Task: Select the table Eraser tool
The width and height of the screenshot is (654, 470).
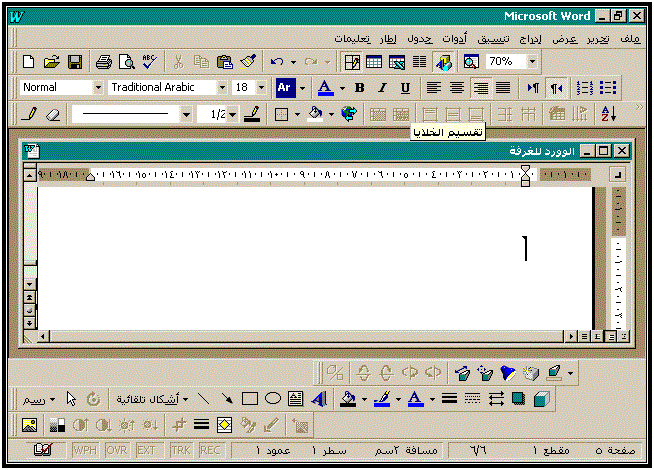Action: (53, 114)
